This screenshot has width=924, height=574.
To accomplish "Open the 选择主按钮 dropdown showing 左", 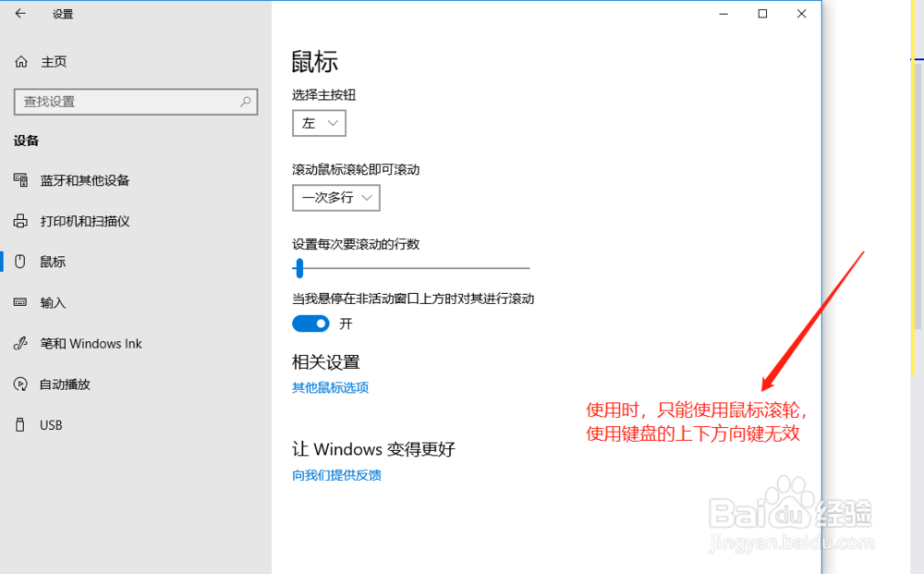I will click(x=319, y=123).
